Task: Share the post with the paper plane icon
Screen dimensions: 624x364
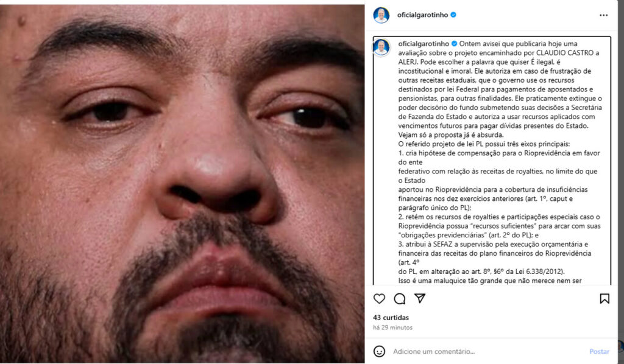Action: tap(420, 298)
